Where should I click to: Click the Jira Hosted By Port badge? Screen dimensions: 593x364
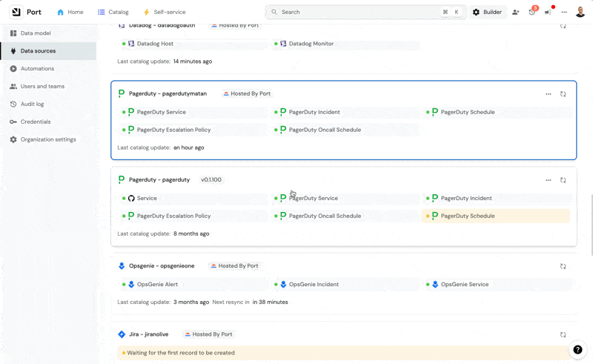pyautogui.click(x=208, y=334)
